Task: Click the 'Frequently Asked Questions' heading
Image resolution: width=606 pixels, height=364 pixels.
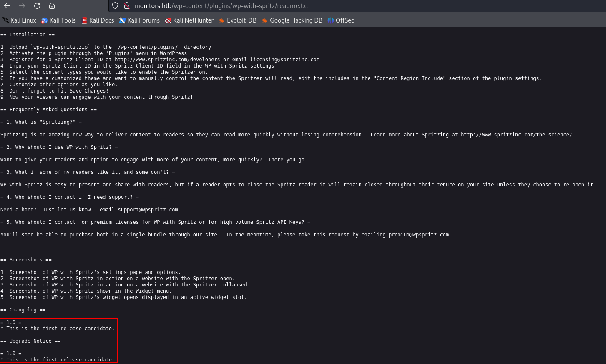Action: coord(49,110)
